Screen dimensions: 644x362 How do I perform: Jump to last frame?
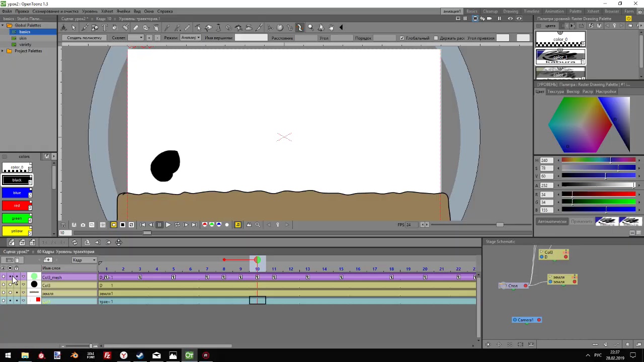pos(194,225)
